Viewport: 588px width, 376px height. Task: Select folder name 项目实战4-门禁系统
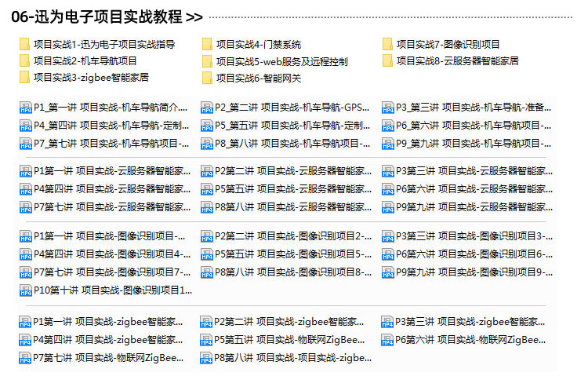[x=259, y=45]
